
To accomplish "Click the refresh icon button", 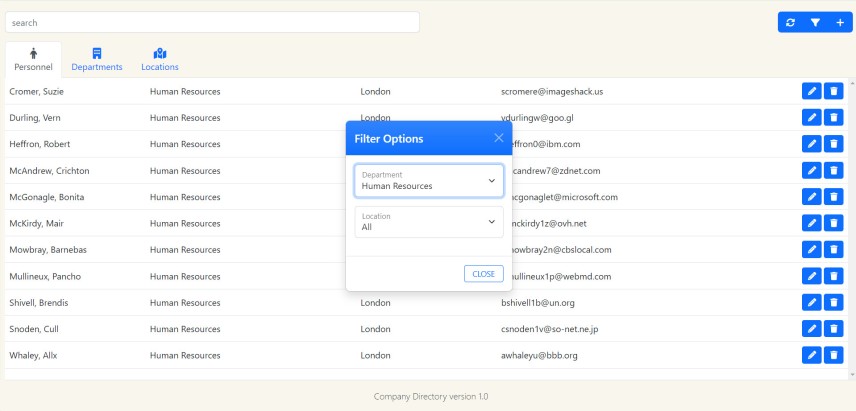I will (790, 22).
